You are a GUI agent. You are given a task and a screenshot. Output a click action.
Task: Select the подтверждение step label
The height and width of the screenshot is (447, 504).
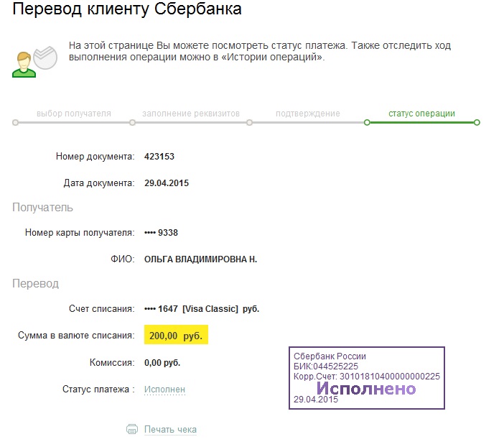point(307,114)
